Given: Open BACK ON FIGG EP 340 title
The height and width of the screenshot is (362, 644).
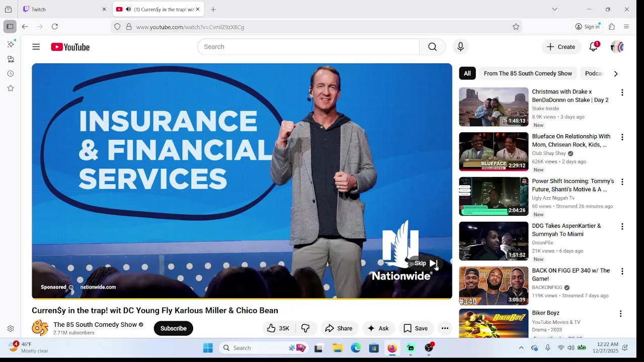Looking at the screenshot, I should click(571, 275).
